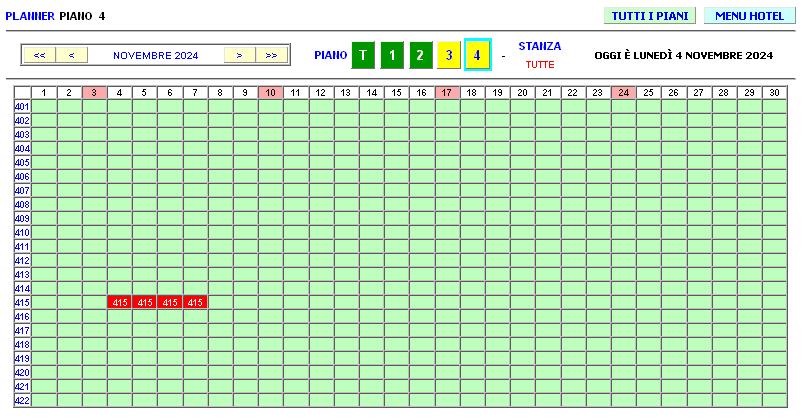Click room 410 cell for day 15
This screenshot has width=801, height=419.
pos(396,232)
